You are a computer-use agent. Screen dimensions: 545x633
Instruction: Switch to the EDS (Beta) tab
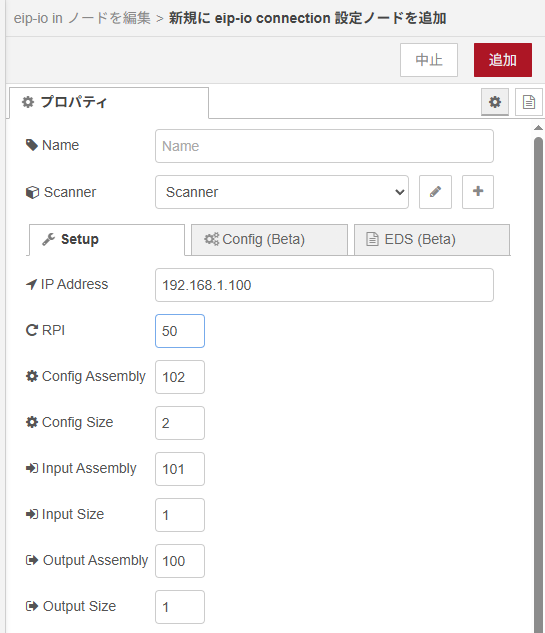[432, 239]
